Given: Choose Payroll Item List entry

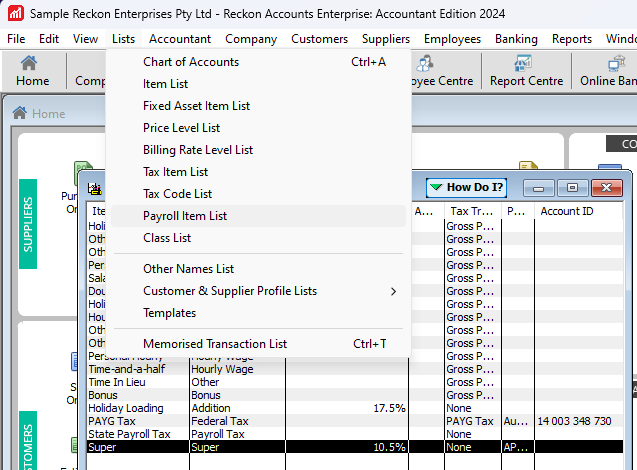Looking at the screenshot, I should (x=258, y=216).
